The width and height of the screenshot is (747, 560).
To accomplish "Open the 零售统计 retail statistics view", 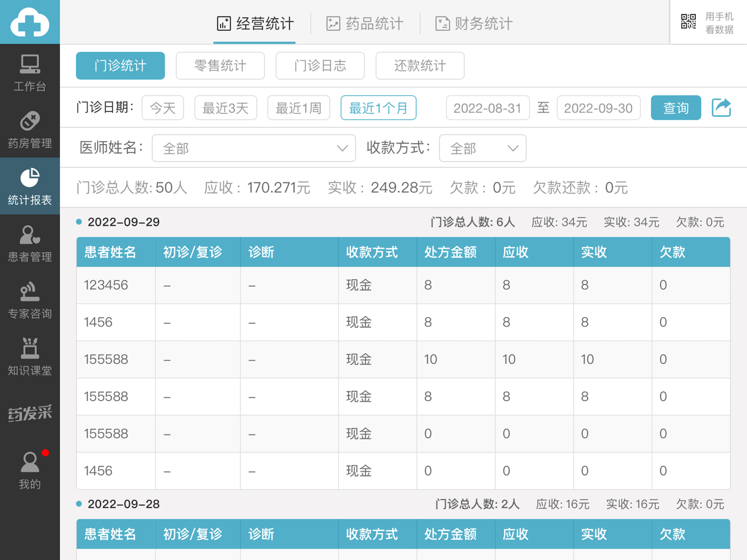I will pos(220,66).
